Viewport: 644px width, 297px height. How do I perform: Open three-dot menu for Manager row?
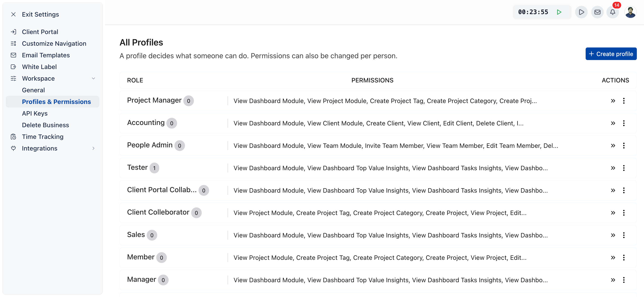coord(623,280)
